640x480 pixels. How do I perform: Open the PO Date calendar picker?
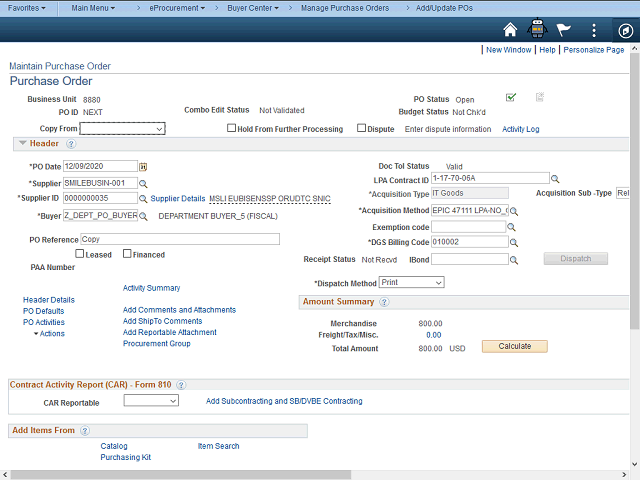(142, 166)
